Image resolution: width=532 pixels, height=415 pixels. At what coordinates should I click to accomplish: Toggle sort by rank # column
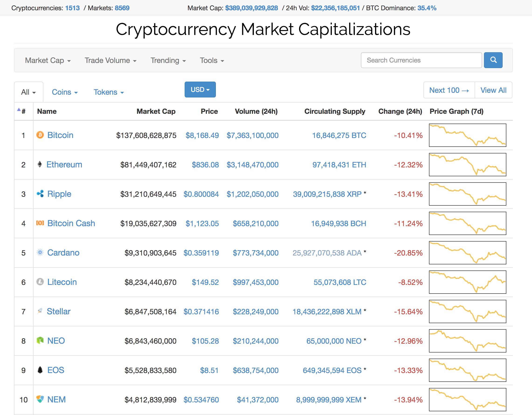point(23,111)
